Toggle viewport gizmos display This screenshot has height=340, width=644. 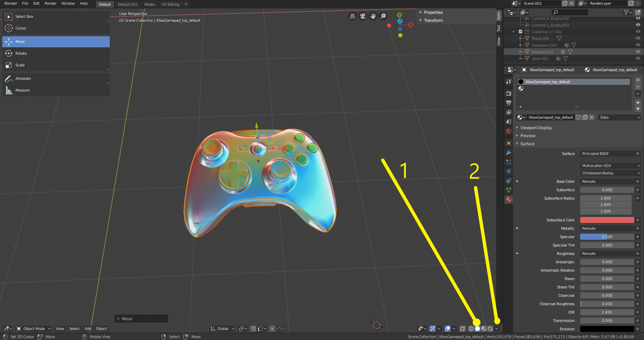coord(432,329)
